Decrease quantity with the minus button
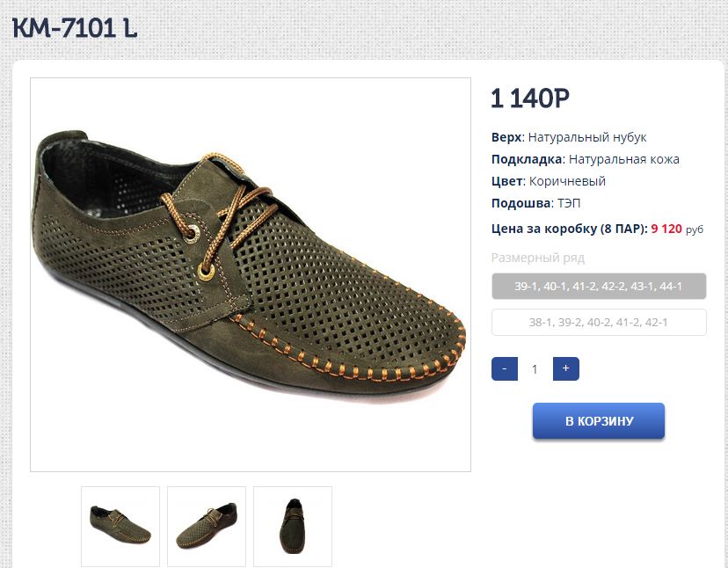728x568 pixels. coord(505,368)
